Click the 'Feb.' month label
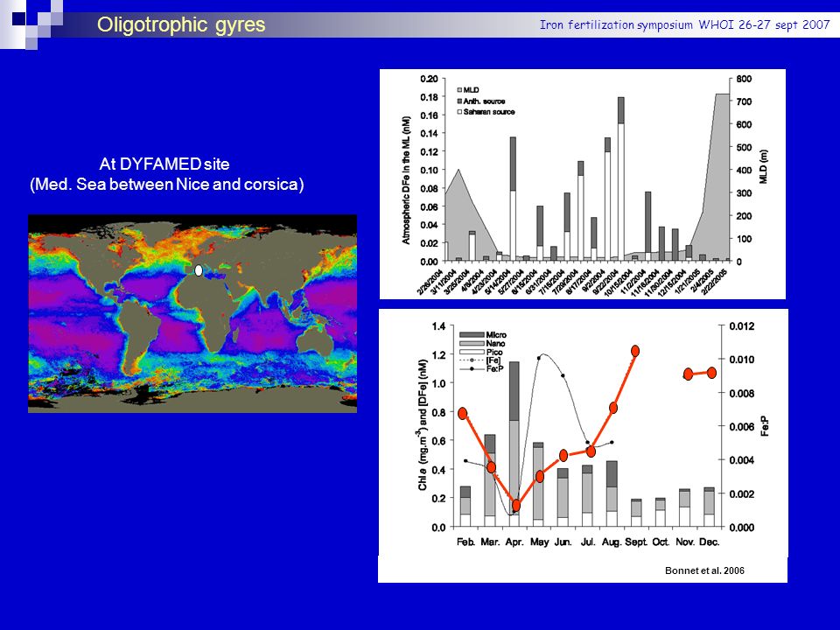Screen dimensions: 840x630 [465, 542]
